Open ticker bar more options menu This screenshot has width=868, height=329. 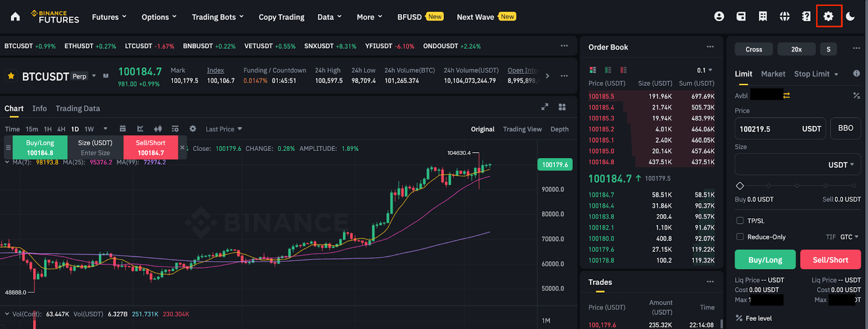click(x=564, y=46)
